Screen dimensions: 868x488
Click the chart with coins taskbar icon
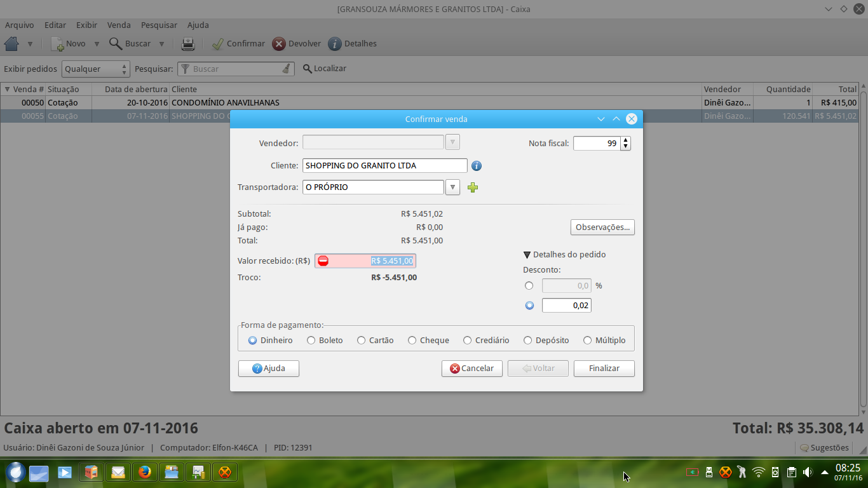pos(198,472)
